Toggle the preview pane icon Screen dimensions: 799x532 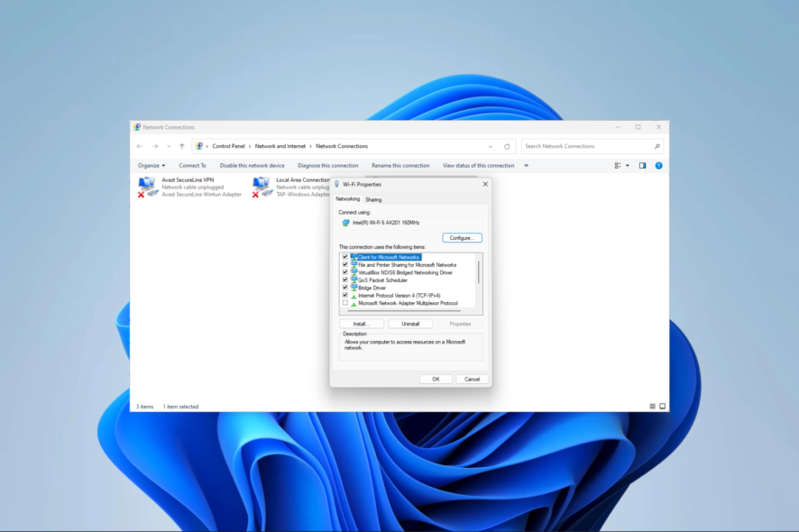(x=642, y=166)
